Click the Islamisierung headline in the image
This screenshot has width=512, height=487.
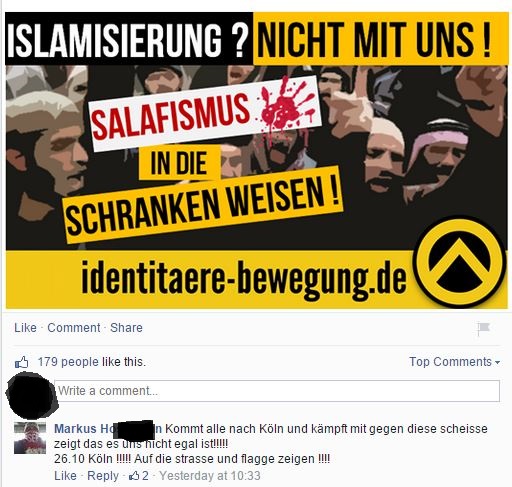[128, 39]
